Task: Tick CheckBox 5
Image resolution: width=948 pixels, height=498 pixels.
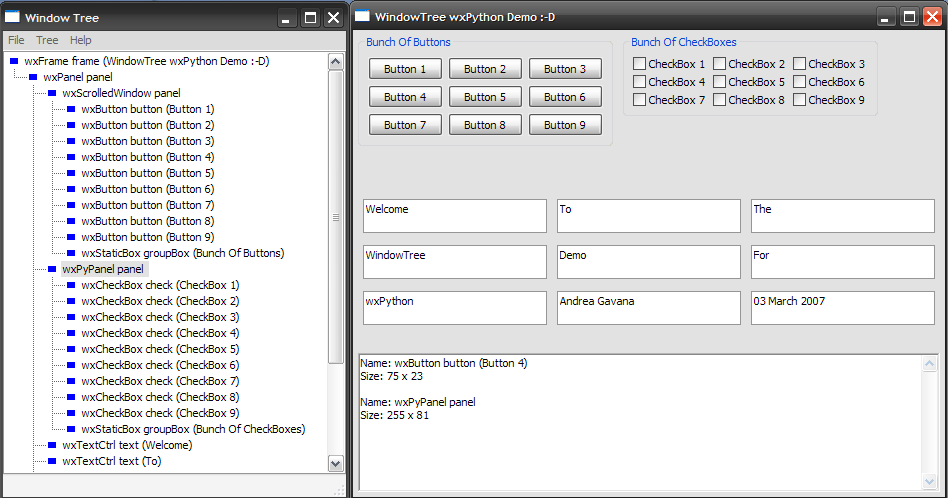Action: [719, 82]
